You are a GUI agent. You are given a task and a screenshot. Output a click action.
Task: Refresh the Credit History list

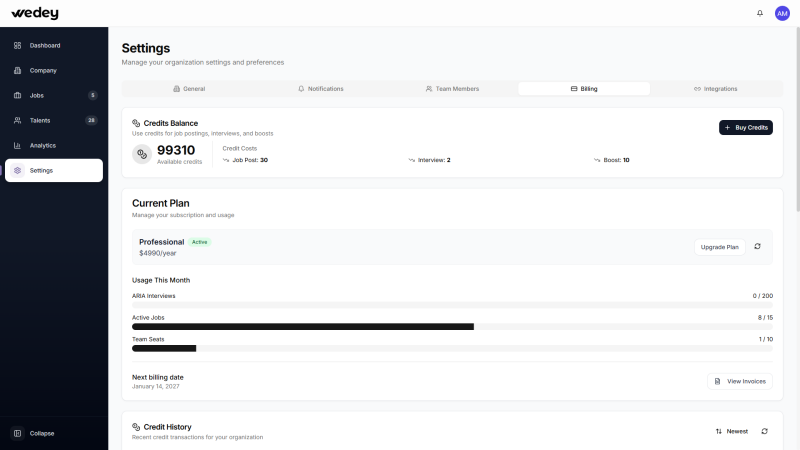pos(764,431)
